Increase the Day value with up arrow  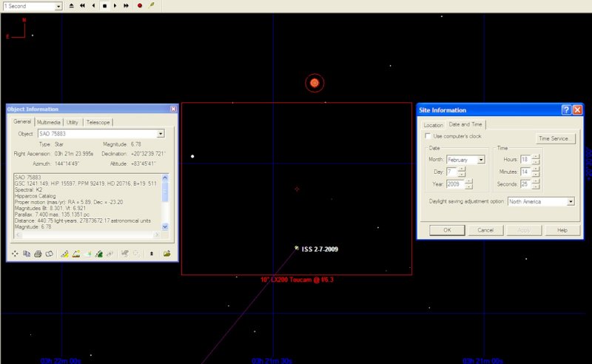point(461,169)
